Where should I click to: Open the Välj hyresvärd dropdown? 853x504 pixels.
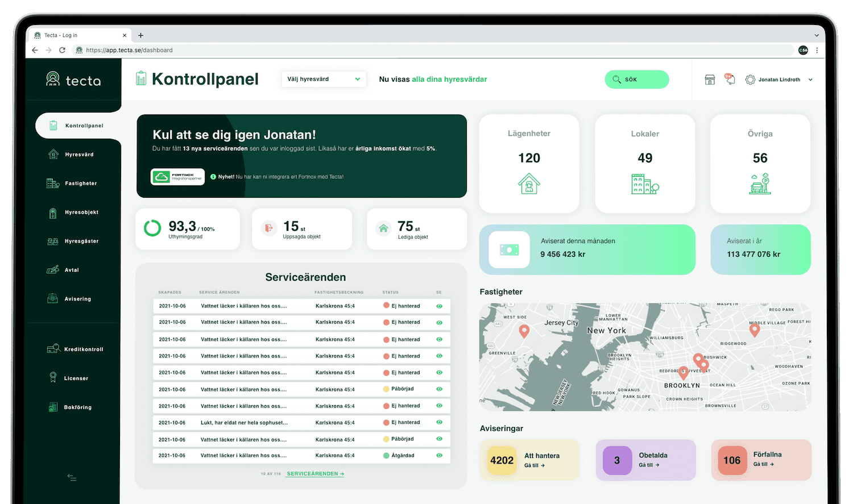click(324, 79)
